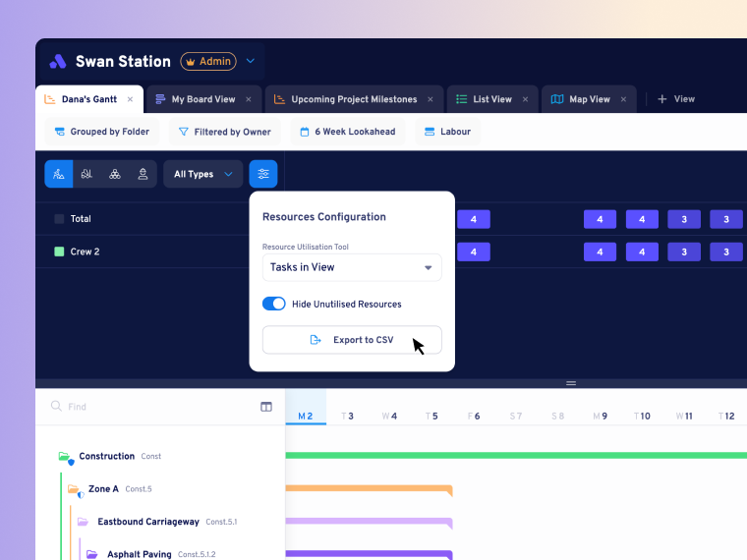Click the funnel icon in Filtered by Owner
The height and width of the screenshot is (560, 747).
tap(184, 132)
